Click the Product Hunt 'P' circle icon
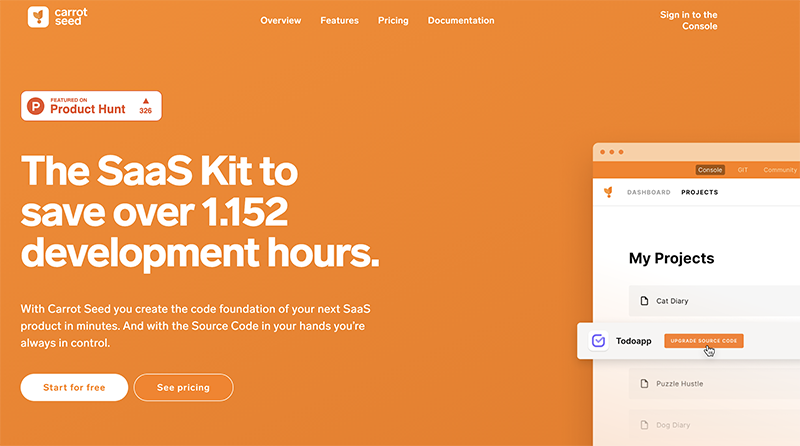Viewport: 800px width, 446px height. [x=37, y=105]
